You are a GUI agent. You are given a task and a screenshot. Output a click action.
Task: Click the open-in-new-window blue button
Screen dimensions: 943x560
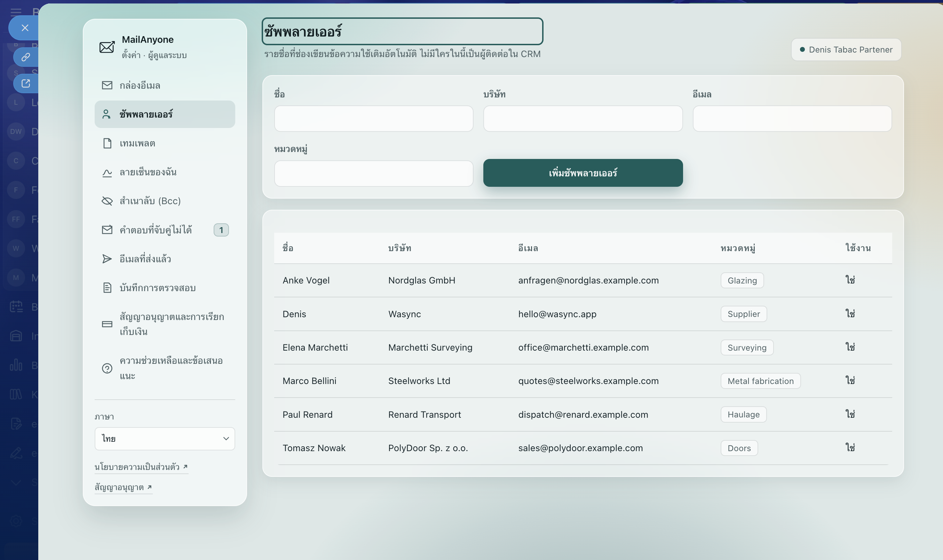pyautogui.click(x=26, y=83)
